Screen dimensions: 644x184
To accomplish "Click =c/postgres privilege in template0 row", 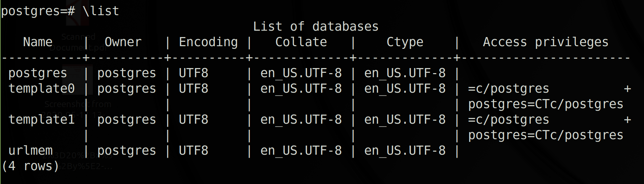I will coord(508,89).
